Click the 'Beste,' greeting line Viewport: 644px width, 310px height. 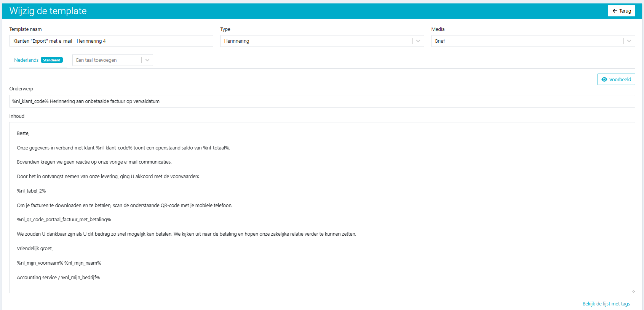tap(23, 133)
